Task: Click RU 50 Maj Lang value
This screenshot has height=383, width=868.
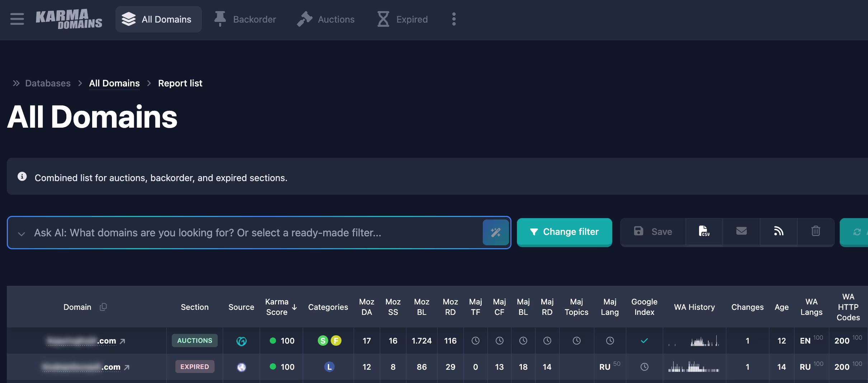Action: [x=610, y=366]
